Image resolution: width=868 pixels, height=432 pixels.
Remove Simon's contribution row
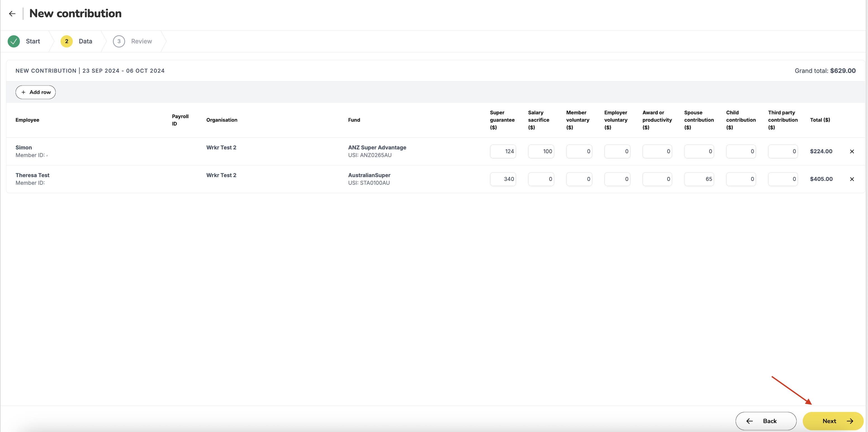[x=852, y=151]
